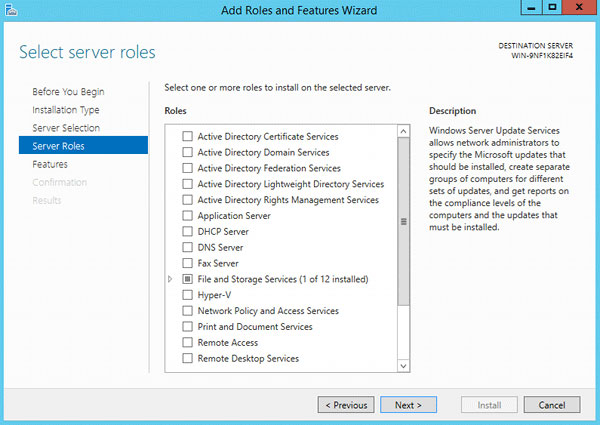Click 'Active Directory Domain Services' label
This screenshot has width=600, height=425.
[263, 152]
